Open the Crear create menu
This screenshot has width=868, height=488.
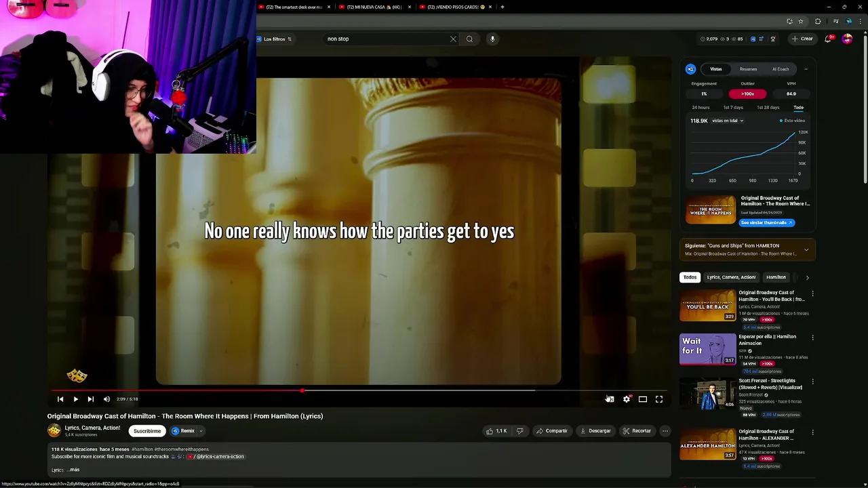(802, 39)
